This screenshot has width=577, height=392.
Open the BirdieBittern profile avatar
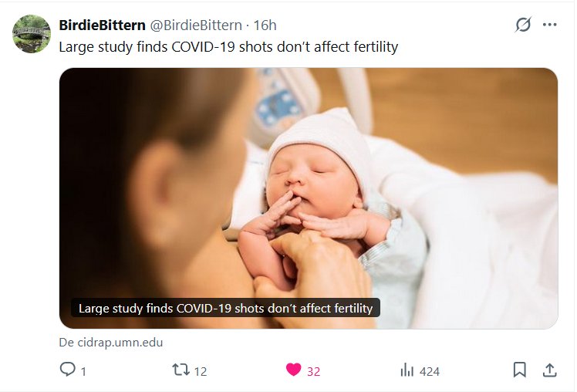(x=31, y=32)
